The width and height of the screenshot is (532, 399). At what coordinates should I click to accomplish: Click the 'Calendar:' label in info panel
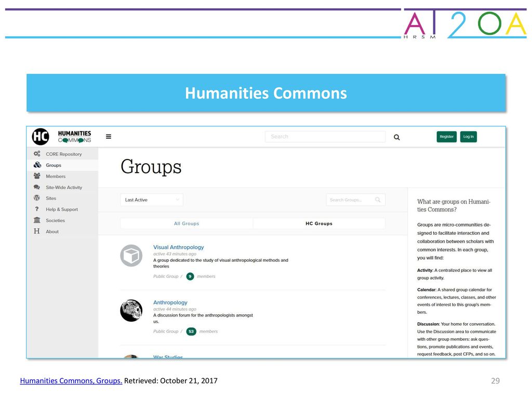pyautogui.click(x=427, y=290)
